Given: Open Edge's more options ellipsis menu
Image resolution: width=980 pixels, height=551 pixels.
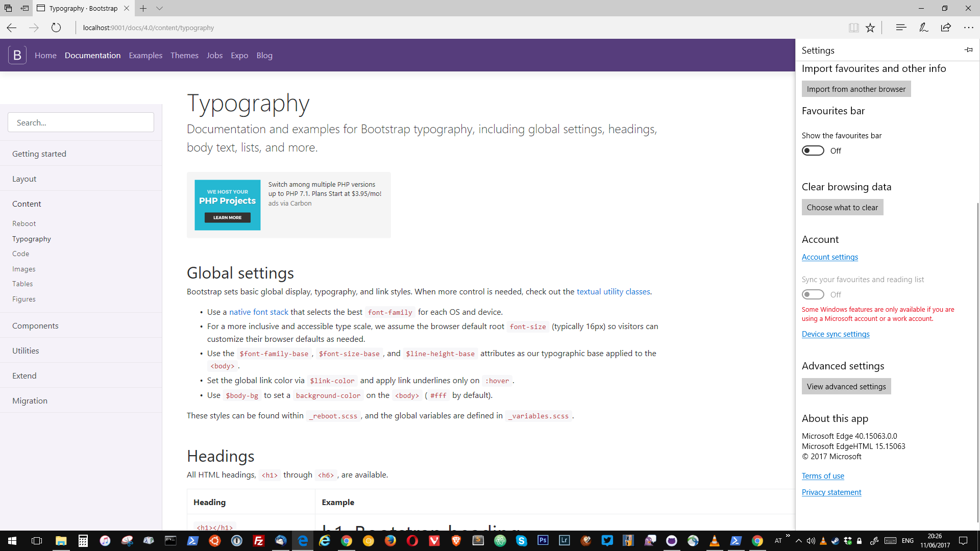Looking at the screenshot, I should [x=968, y=28].
